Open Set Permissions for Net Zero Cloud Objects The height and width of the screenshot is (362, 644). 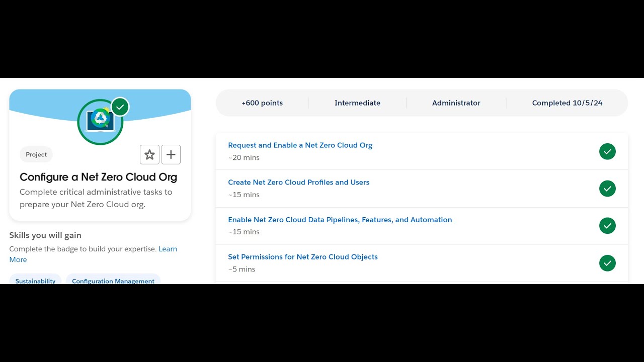302,257
